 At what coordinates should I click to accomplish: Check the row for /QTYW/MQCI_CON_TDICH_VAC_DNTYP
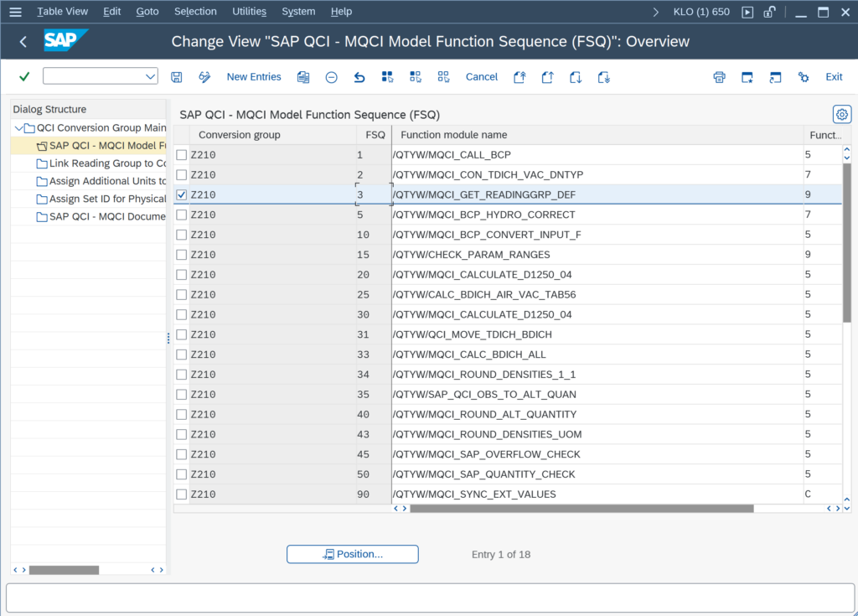coord(182,174)
